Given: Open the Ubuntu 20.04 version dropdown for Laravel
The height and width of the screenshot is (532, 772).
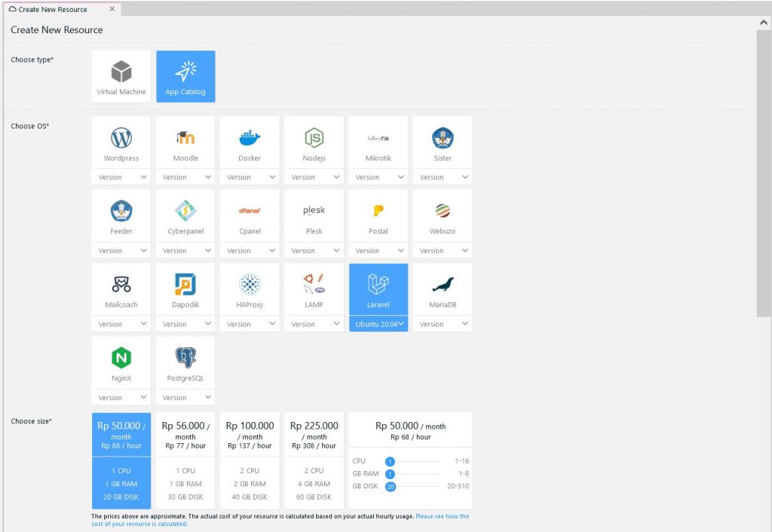Looking at the screenshot, I should click(x=378, y=324).
